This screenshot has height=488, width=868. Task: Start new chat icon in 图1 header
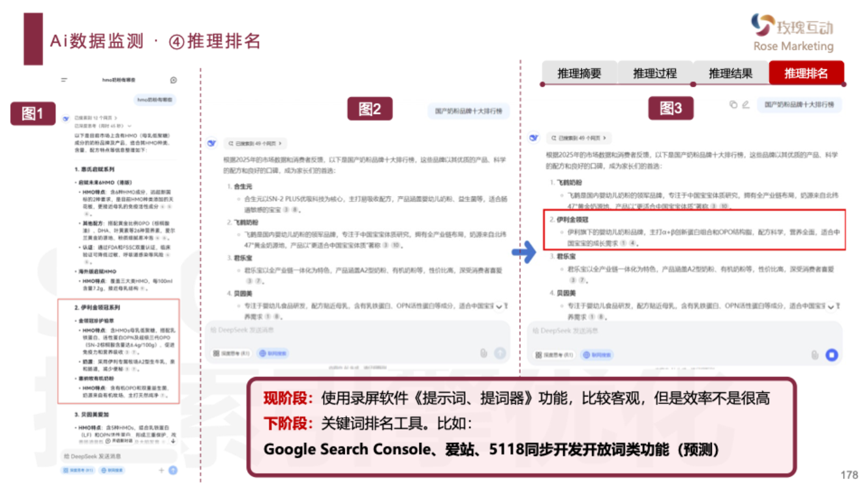click(x=173, y=80)
